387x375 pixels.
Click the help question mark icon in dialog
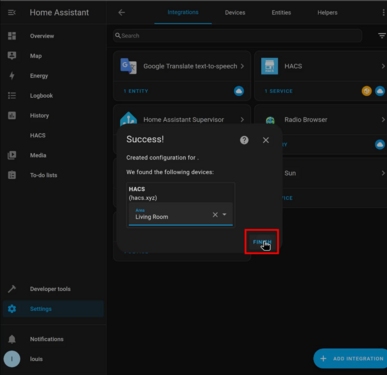(x=244, y=140)
